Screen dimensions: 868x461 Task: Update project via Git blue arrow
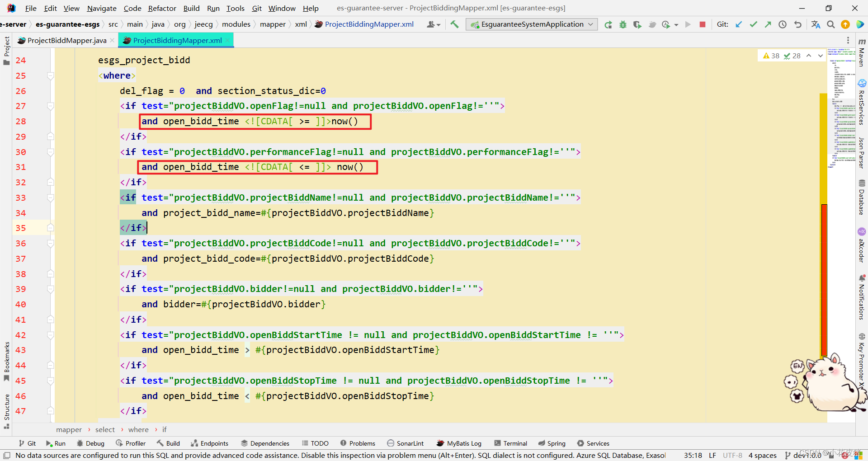[739, 24]
